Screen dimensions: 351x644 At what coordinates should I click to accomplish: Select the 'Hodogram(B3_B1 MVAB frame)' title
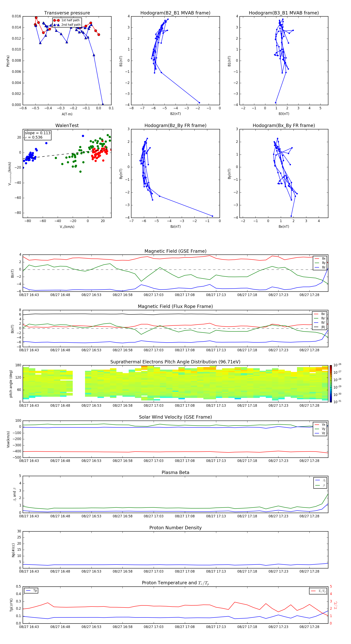(x=284, y=13)
